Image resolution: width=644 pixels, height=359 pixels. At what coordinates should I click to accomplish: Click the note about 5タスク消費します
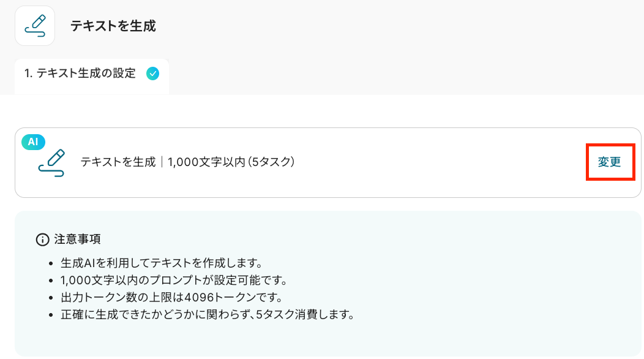pyautogui.click(x=208, y=316)
